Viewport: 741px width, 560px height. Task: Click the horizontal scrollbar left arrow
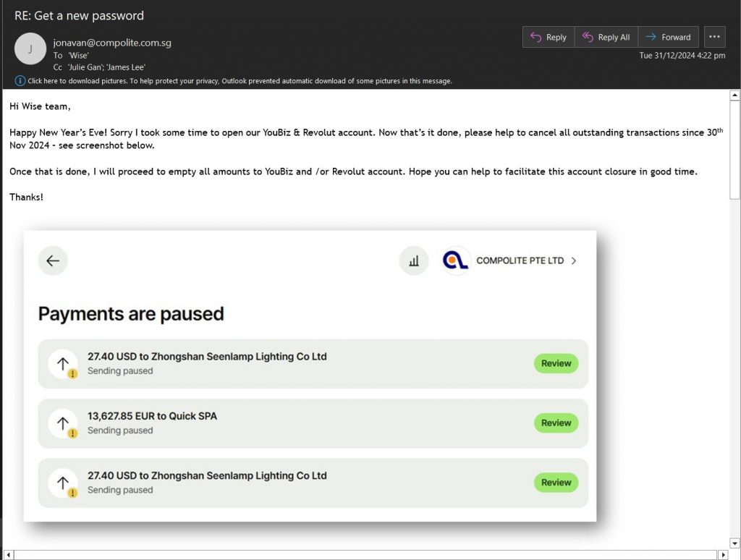(9, 555)
